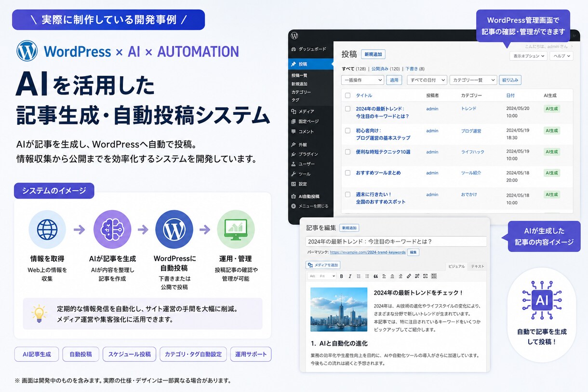Open the paragraph format dropdown in editor
The width and height of the screenshot is (588, 392).
click(x=322, y=276)
